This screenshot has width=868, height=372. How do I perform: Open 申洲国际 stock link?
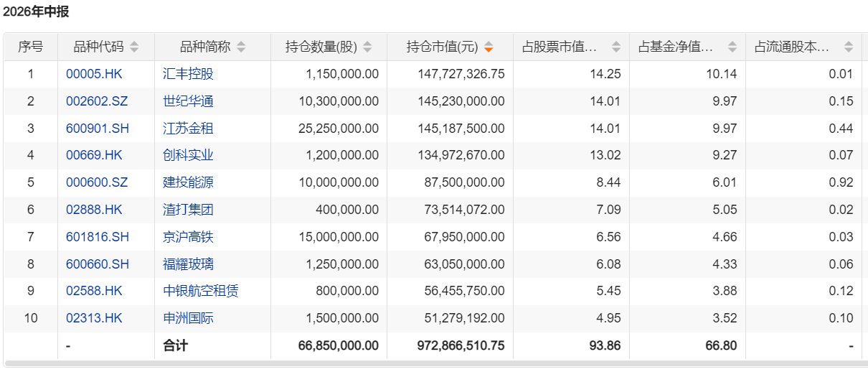tap(188, 318)
